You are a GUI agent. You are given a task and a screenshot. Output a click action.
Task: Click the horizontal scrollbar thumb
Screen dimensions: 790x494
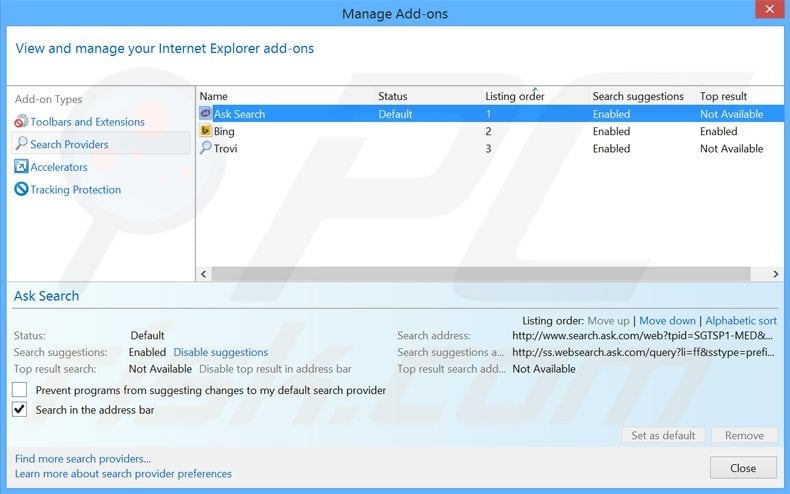[x=481, y=274]
